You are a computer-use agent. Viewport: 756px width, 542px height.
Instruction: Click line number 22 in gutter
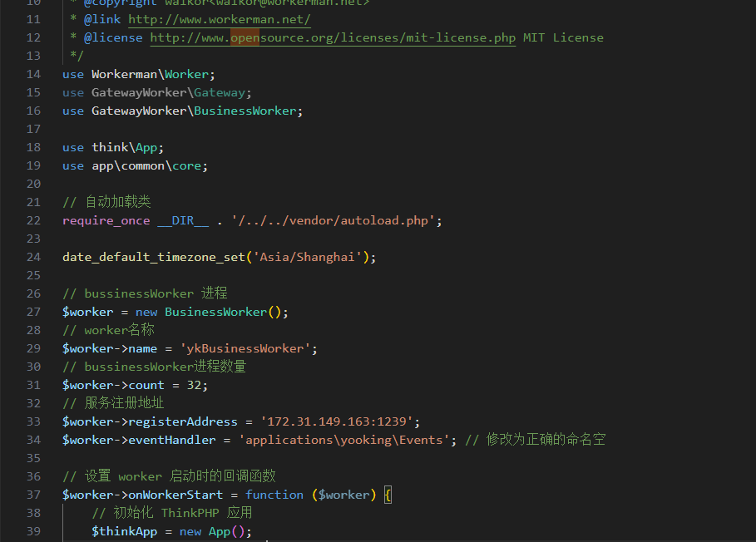pos(33,220)
